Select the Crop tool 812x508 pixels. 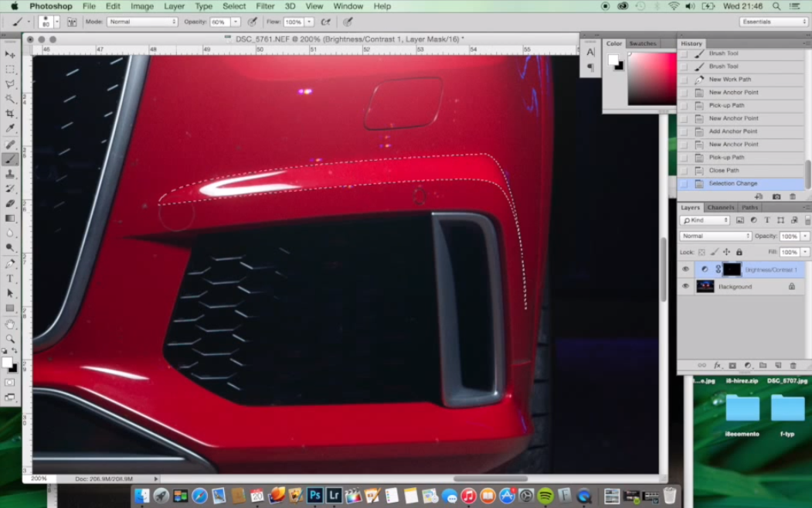10,114
